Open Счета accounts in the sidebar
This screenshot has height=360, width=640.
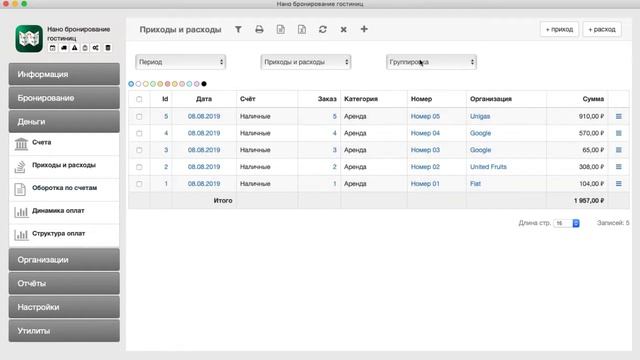(x=64, y=144)
